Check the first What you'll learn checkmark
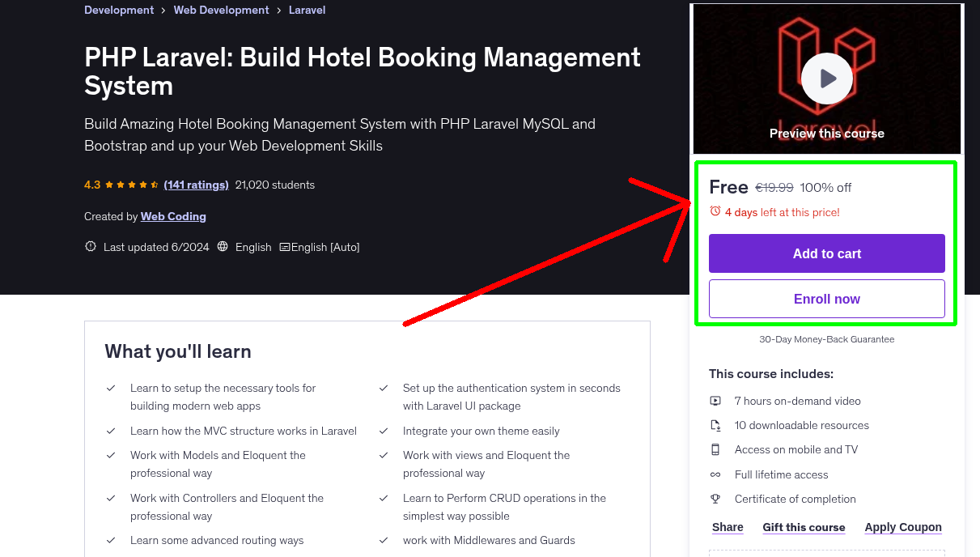The height and width of the screenshot is (557, 980). [x=112, y=388]
